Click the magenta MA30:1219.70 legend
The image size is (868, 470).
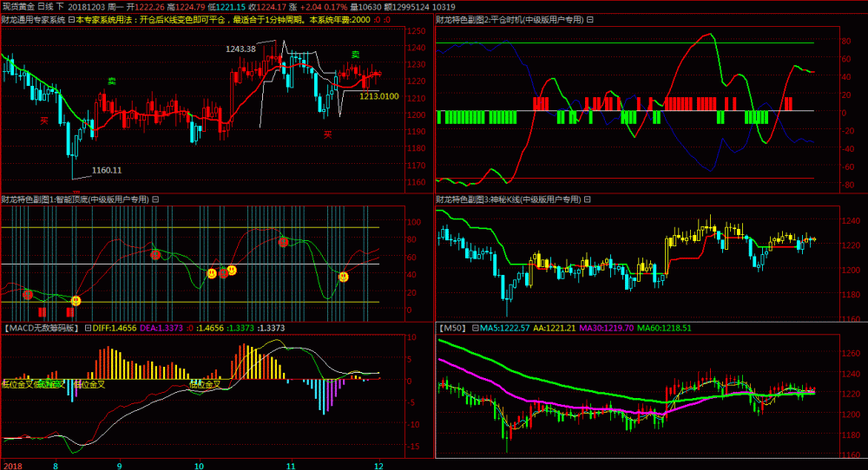[606, 328]
